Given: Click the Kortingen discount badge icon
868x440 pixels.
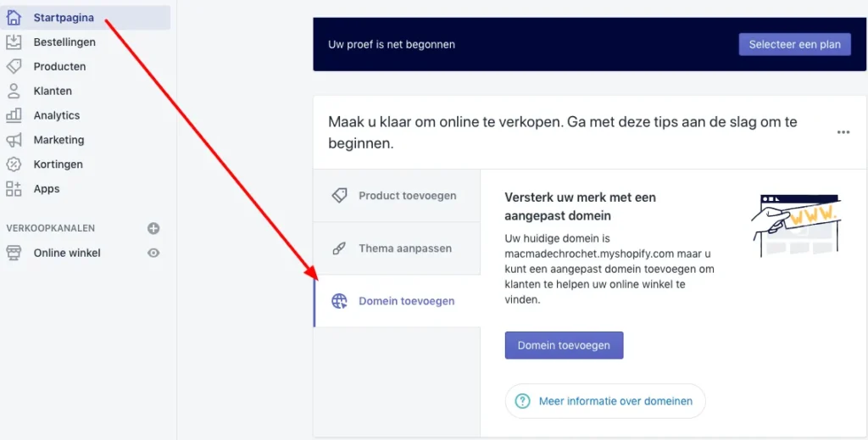Looking at the screenshot, I should 14,164.
